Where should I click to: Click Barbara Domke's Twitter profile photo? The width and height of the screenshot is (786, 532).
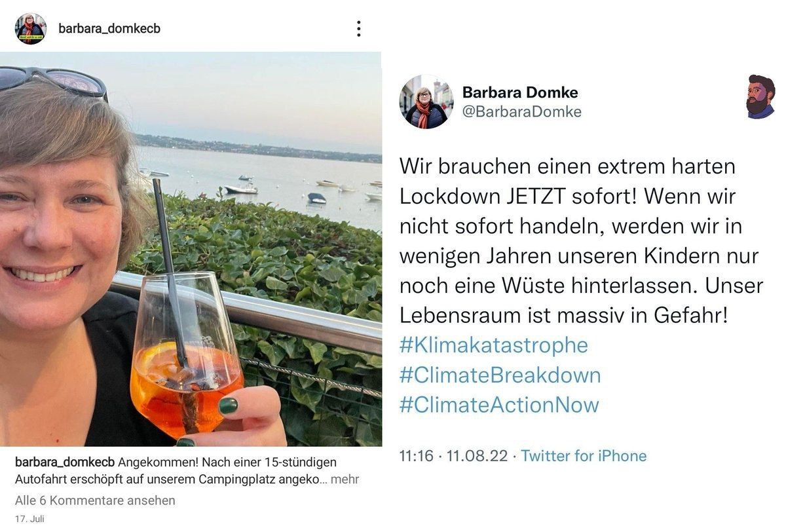tap(426, 102)
